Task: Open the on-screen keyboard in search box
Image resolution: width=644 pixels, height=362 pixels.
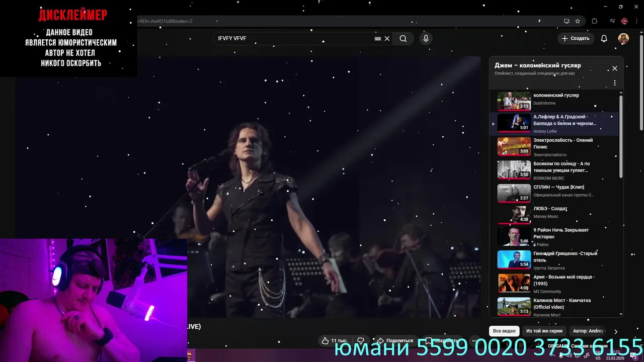Action: tap(378, 39)
